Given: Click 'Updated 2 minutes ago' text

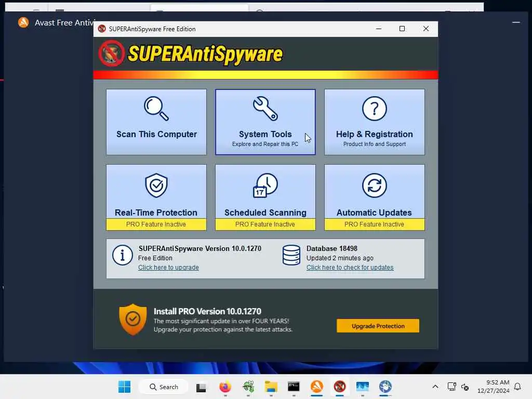Looking at the screenshot, I should coord(340,258).
